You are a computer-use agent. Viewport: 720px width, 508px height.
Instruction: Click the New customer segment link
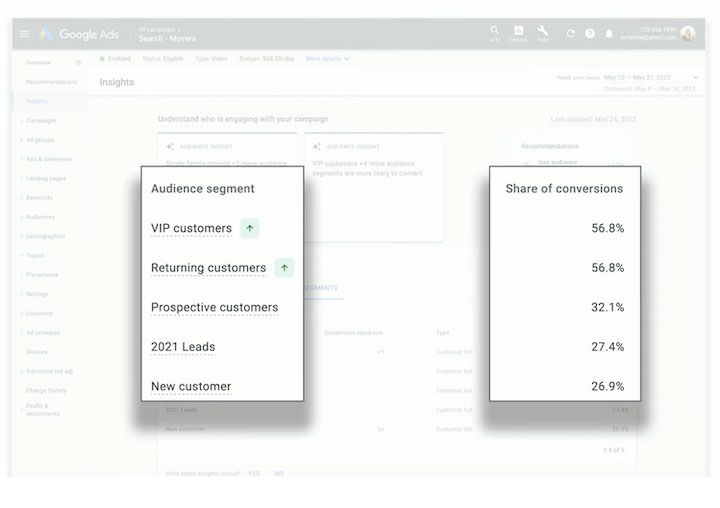pyautogui.click(x=191, y=386)
